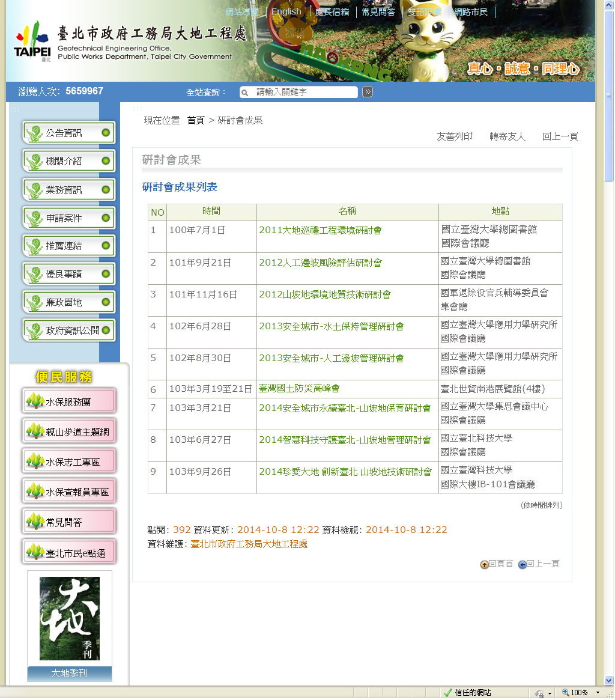Open 處長信箱 mailbox link
This screenshot has width=615, height=700.
[x=332, y=12]
